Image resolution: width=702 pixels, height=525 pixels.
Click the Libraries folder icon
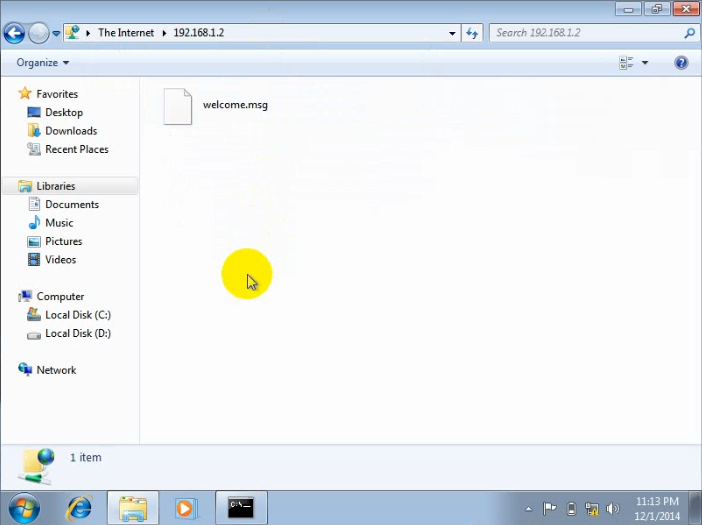point(25,186)
